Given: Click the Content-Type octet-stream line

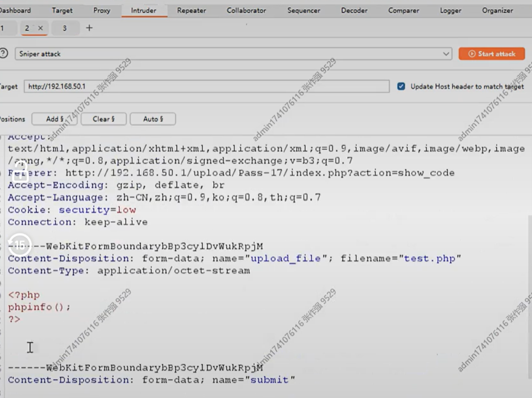Looking at the screenshot, I should (129, 271).
